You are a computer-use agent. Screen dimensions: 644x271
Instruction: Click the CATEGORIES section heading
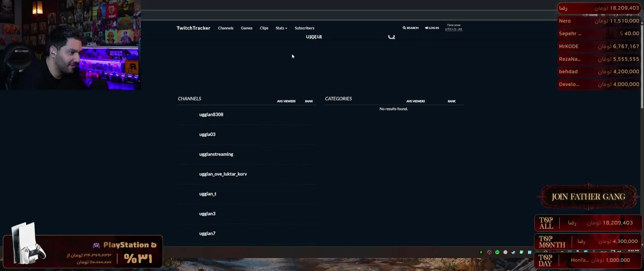coord(338,99)
